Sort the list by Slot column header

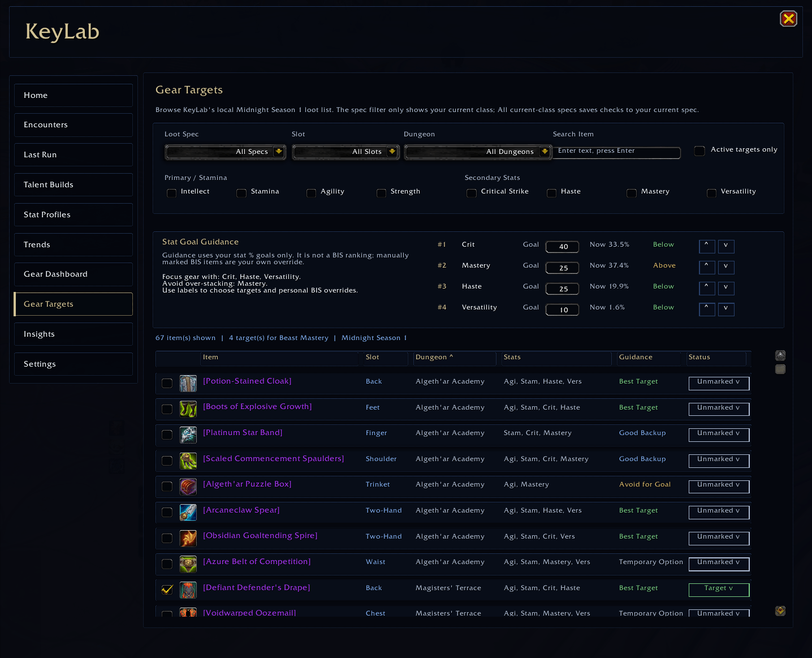click(386, 358)
